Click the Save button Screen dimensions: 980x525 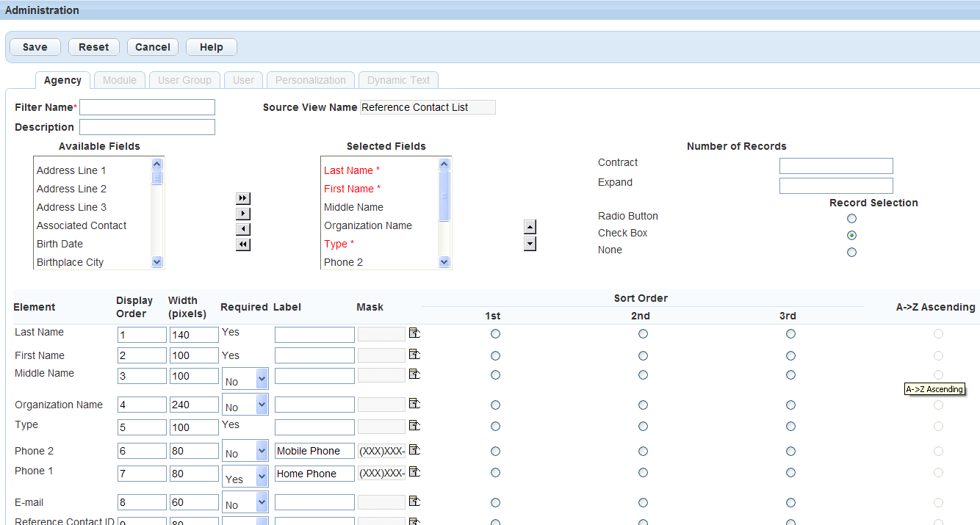click(35, 47)
